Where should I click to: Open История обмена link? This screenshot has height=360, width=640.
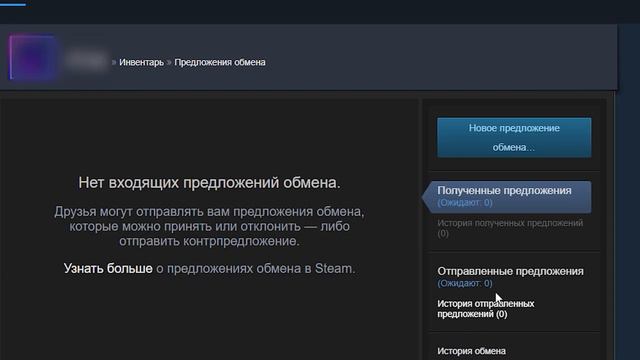point(471,351)
